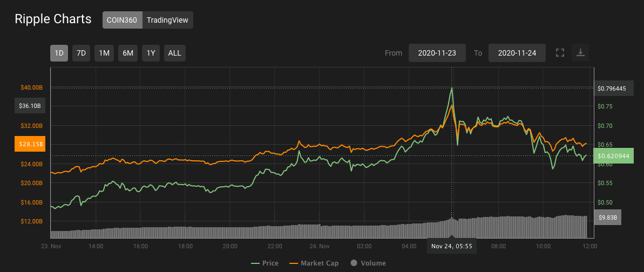This screenshot has width=644, height=272.
Task: Show the ALL time range
Action: (x=174, y=53)
